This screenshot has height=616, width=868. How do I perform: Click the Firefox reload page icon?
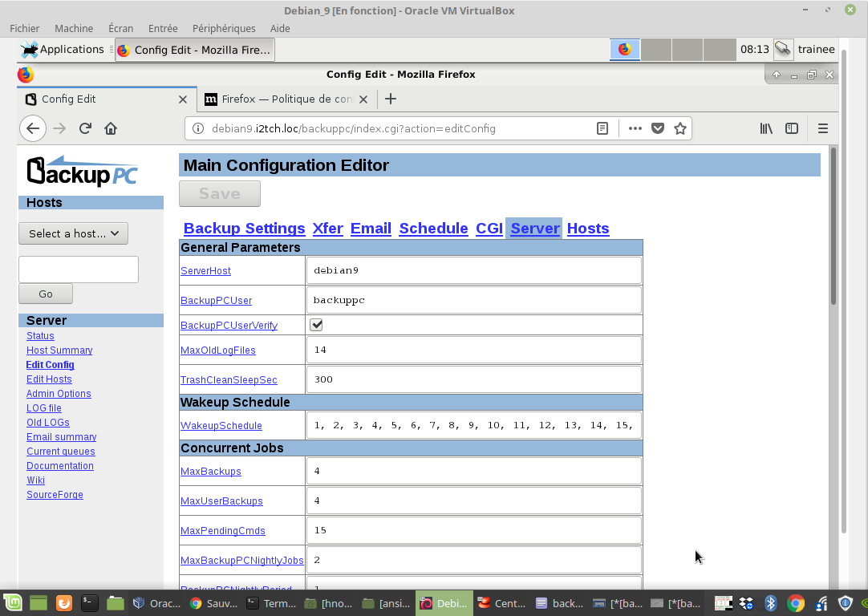coord(85,128)
